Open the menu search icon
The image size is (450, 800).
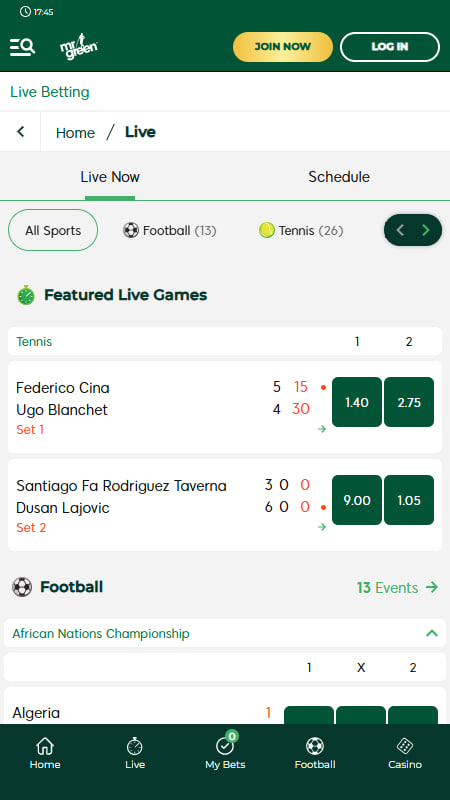(22, 47)
